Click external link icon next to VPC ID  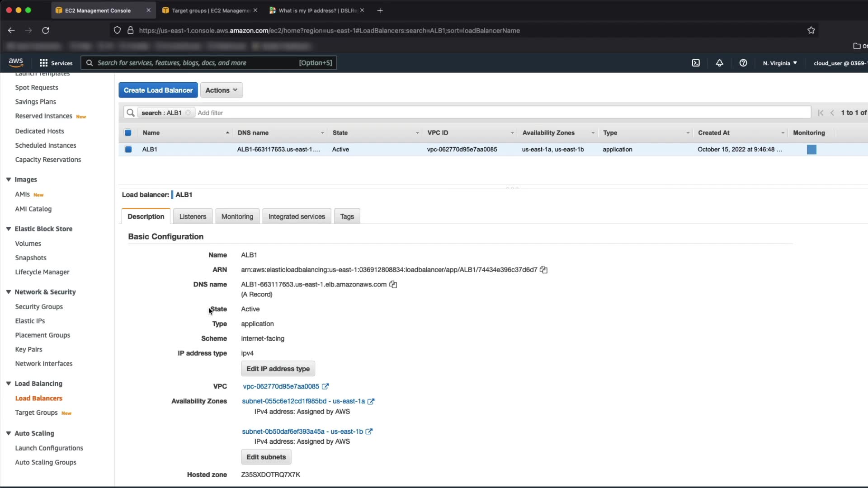pyautogui.click(x=325, y=386)
